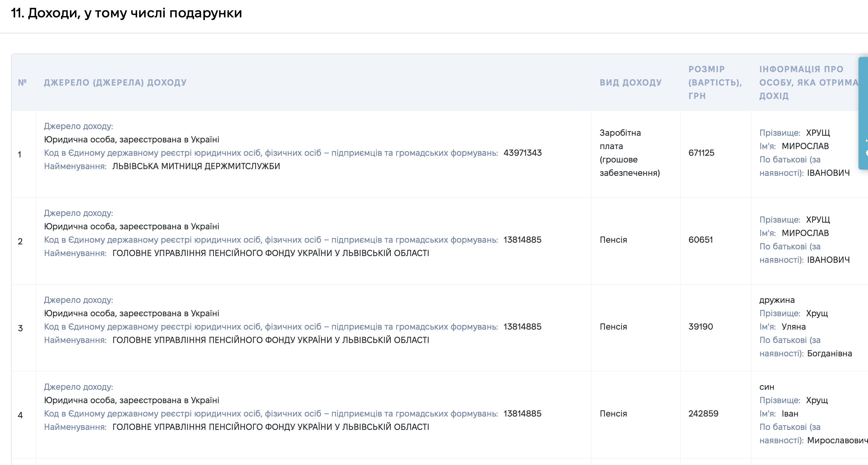Click the ВИД ДОХОДУ column header
The width and height of the screenshot is (868, 465).
(x=631, y=83)
